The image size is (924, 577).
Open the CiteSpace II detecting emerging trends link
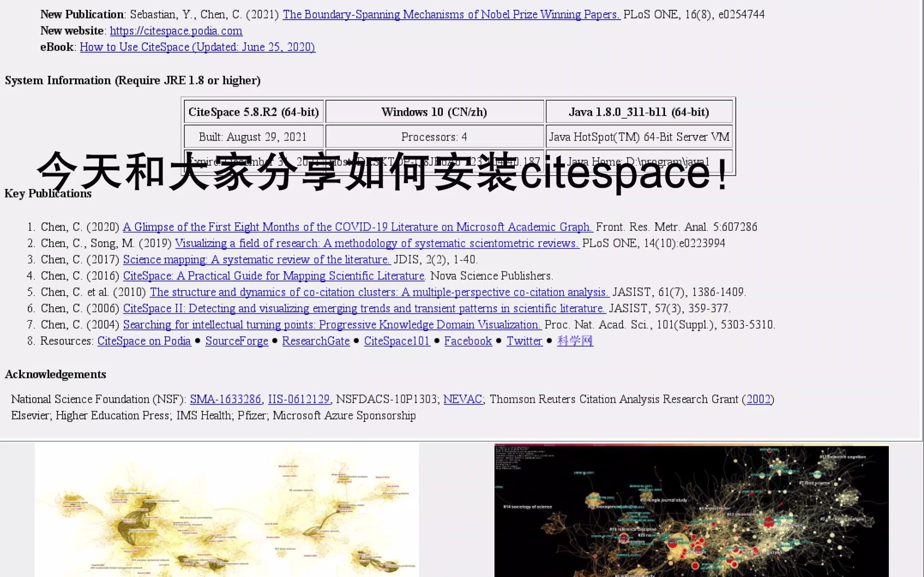click(364, 308)
